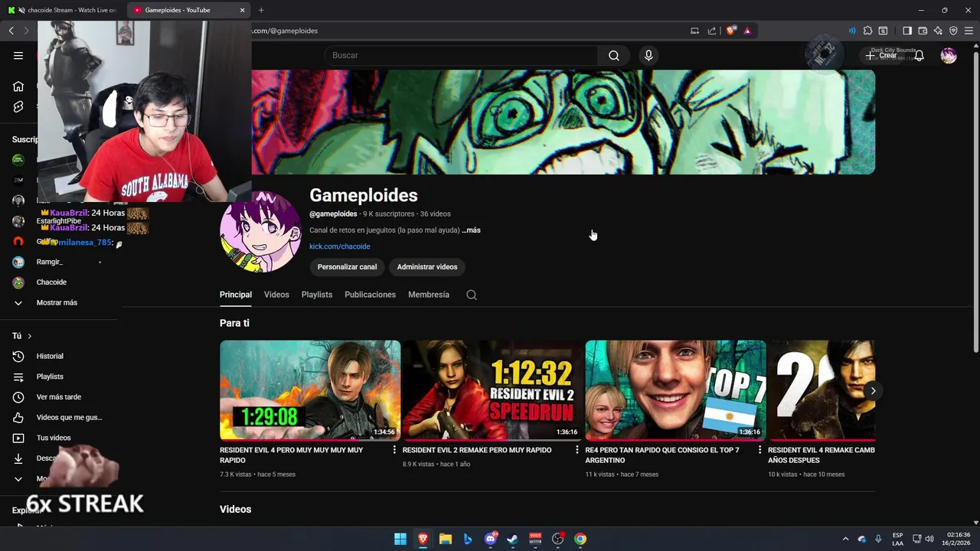Toggle the Brave sidebar panel icon
This screenshot has height=551, width=980.
coord(907,31)
